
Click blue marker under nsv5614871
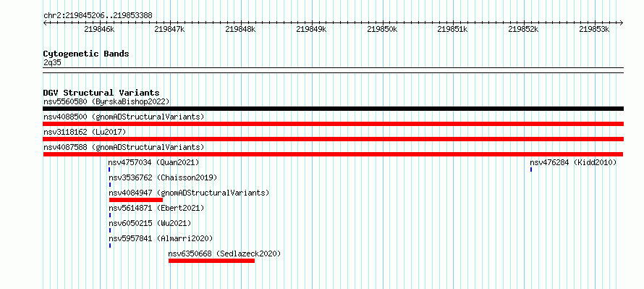(x=110, y=215)
